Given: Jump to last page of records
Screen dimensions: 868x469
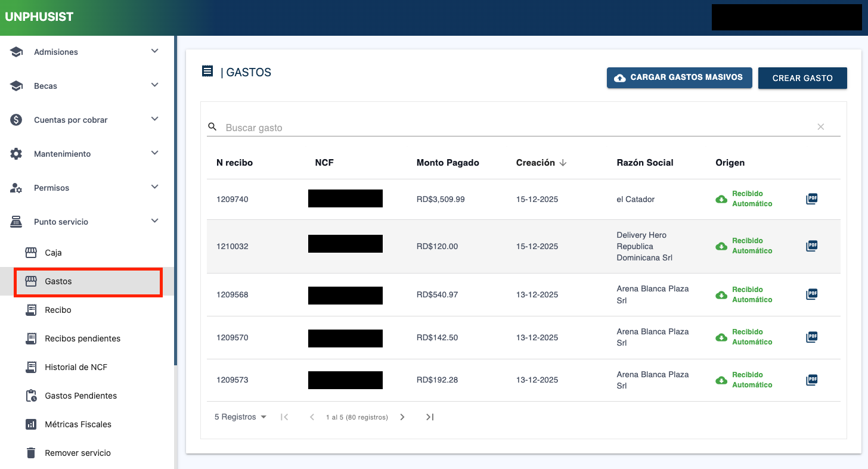Looking at the screenshot, I should coord(430,417).
